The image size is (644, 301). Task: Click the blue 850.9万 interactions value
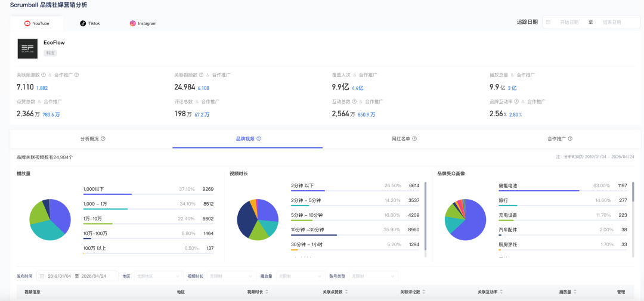point(366,114)
